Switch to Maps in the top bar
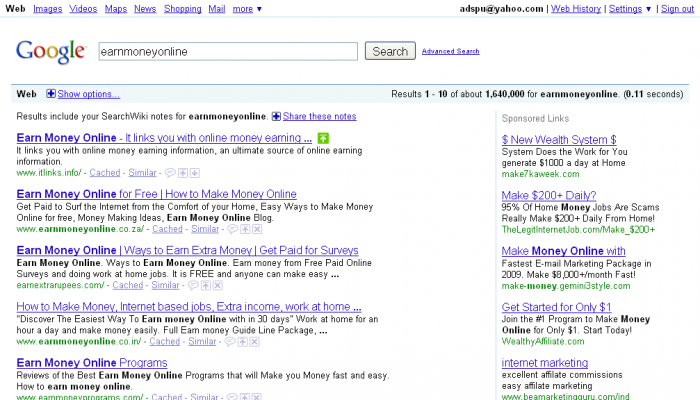This screenshot has height=400, width=700. pyautogui.click(x=116, y=9)
